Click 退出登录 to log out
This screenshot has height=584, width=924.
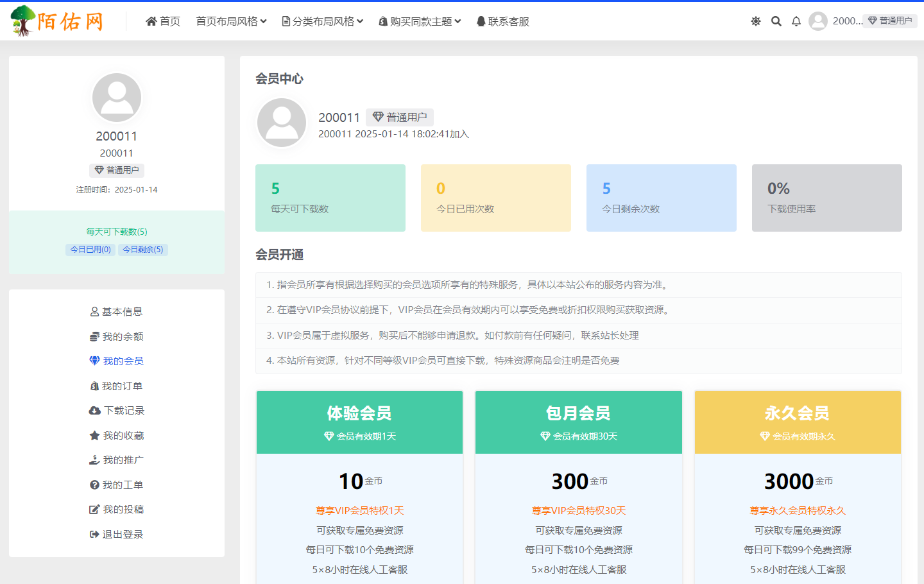(117, 535)
